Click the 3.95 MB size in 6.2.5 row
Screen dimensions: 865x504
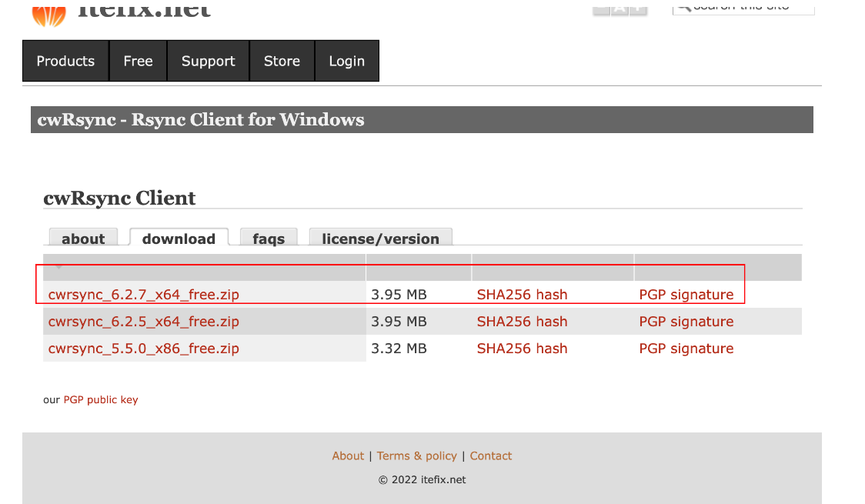click(x=399, y=322)
